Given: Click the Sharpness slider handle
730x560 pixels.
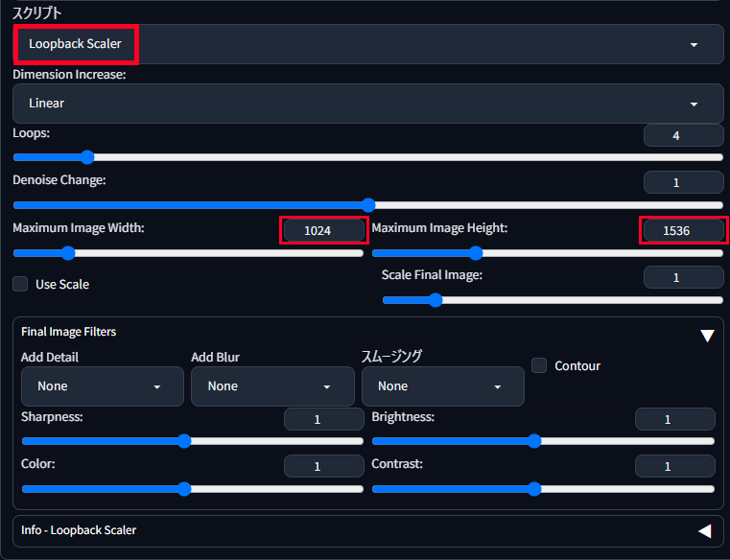Looking at the screenshot, I should [x=184, y=441].
